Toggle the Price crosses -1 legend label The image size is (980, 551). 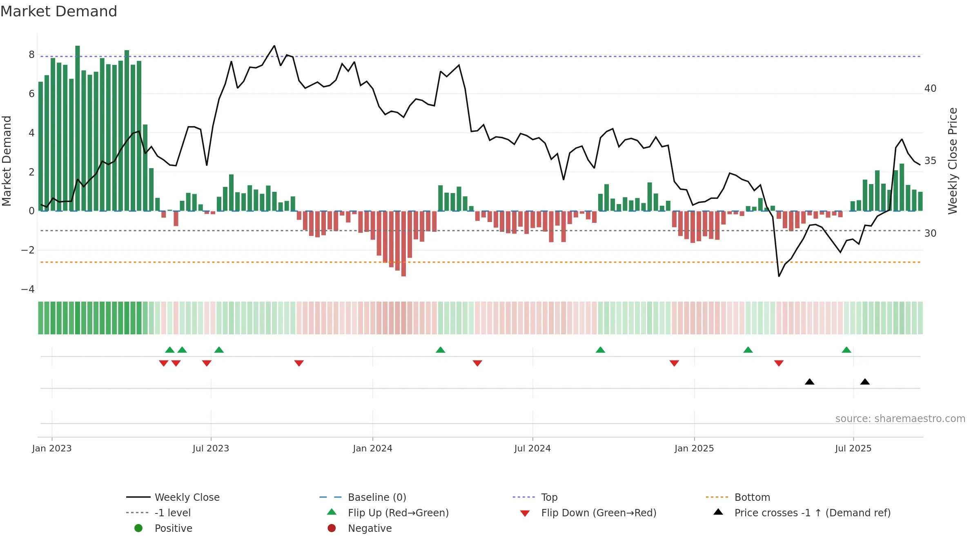click(x=813, y=513)
